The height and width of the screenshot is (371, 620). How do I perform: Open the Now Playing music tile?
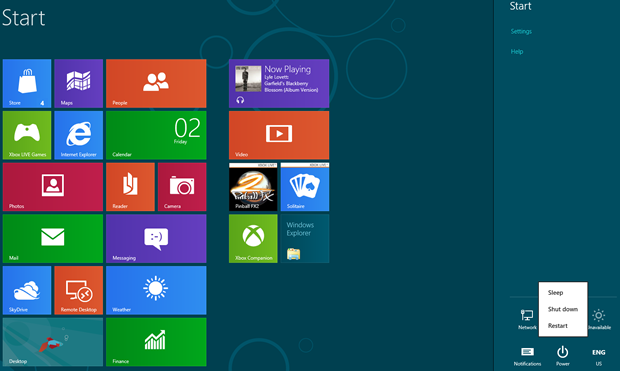[x=279, y=83]
